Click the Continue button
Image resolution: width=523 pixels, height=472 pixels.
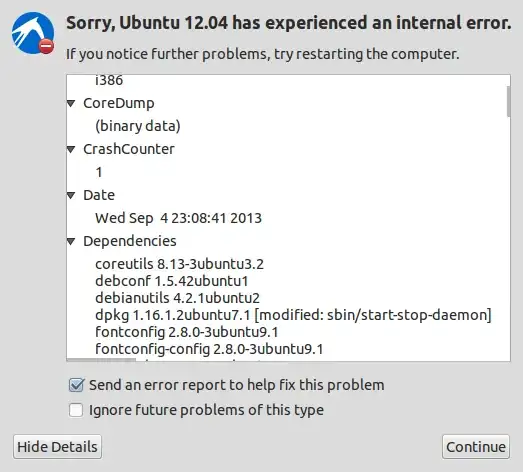[x=476, y=447]
